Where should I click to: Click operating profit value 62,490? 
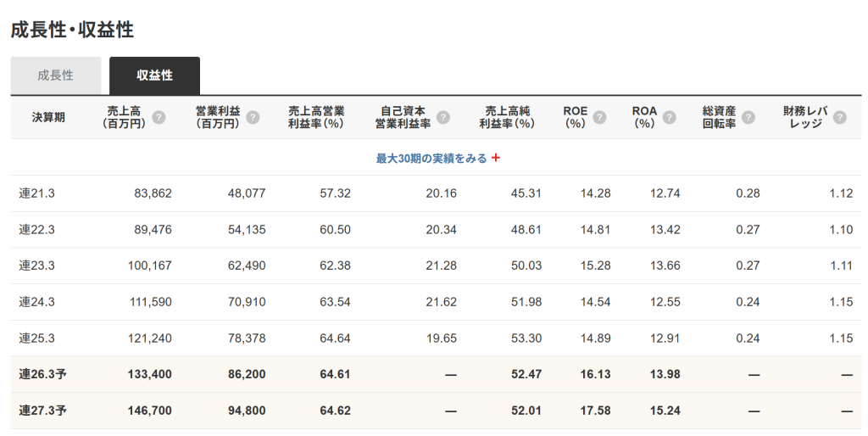[x=247, y=266]
